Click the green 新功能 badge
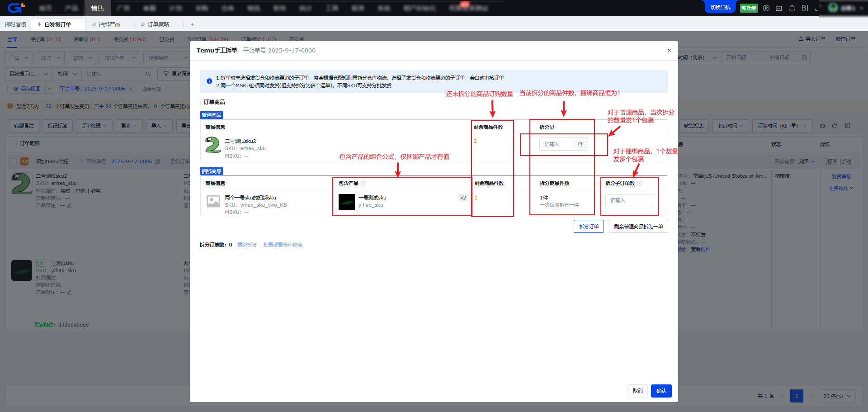Image resolution: width=868 pixels, height=412 pixels. pos(749,8)
